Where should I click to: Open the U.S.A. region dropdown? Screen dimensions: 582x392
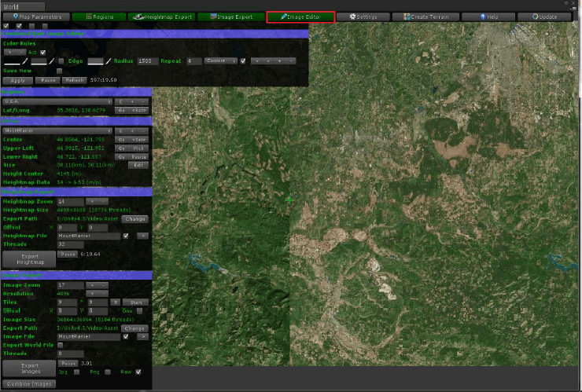57,101
